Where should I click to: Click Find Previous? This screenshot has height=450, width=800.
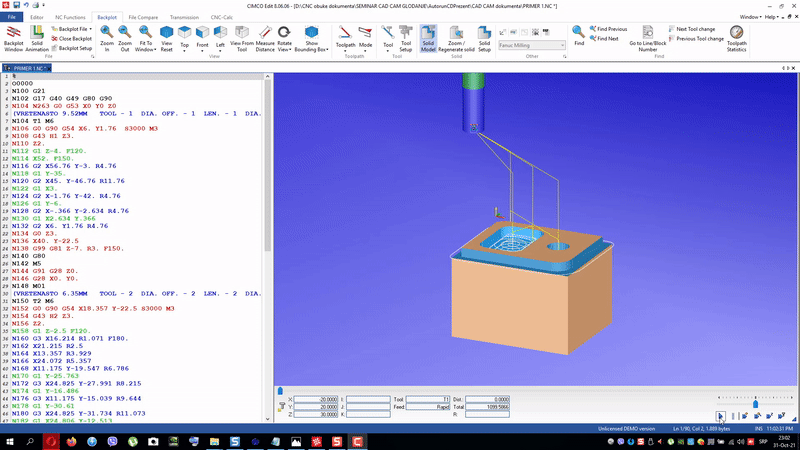[608, 29]
